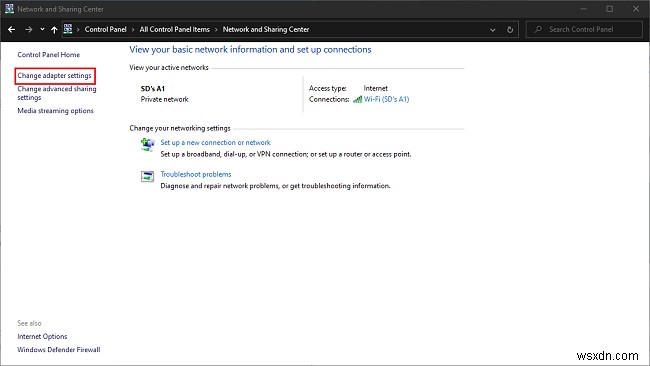This screenshot has height=366, width=650.
Task: Go up one level with up arrow
Action: (x=54, y=29)
